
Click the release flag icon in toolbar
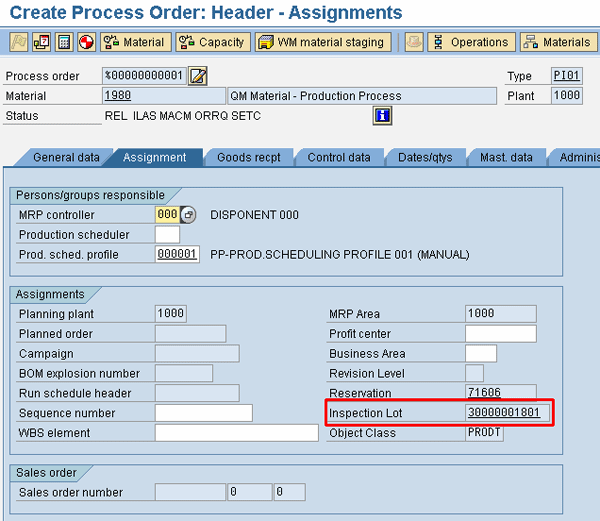tap(18, 42)
